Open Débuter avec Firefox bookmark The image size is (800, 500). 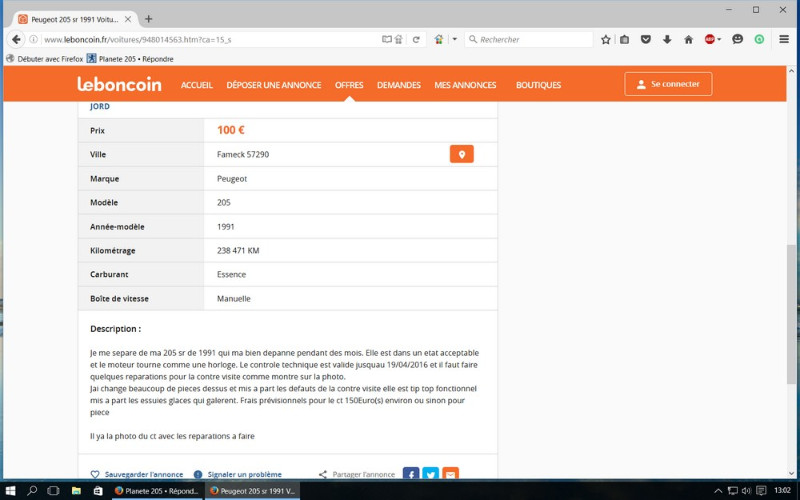(x=44, y=59)
